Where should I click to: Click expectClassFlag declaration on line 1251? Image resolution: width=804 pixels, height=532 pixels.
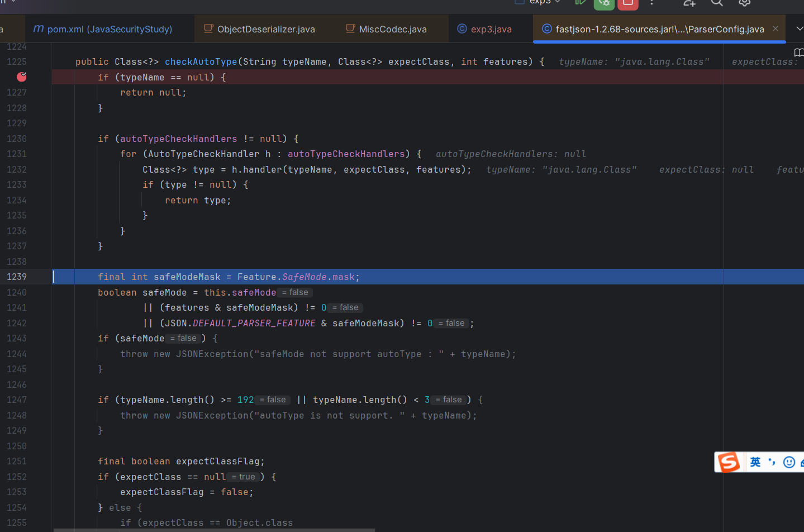coord(218,461)
